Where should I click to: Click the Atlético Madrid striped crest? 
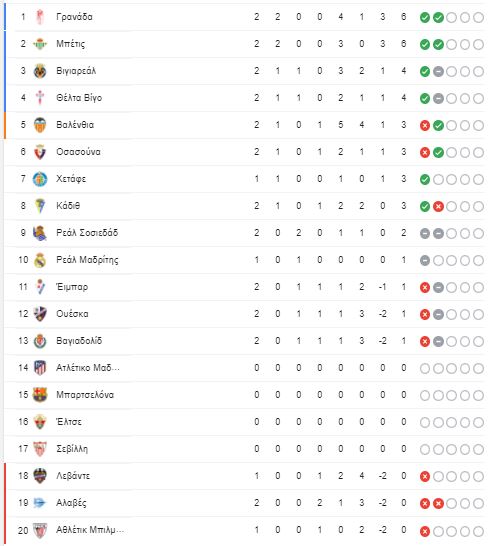pyautogui.click(x=40, y=368)
